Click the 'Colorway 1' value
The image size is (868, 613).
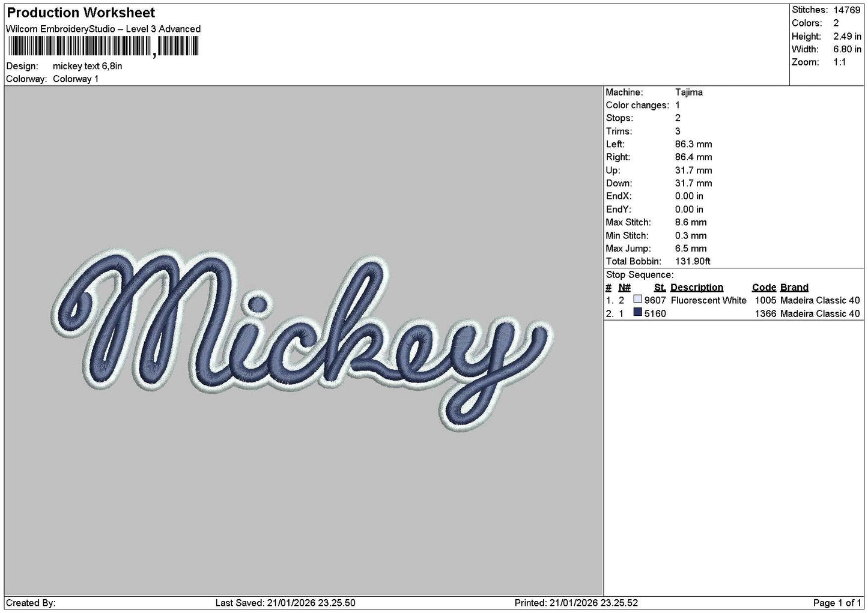tap(76, 79)
